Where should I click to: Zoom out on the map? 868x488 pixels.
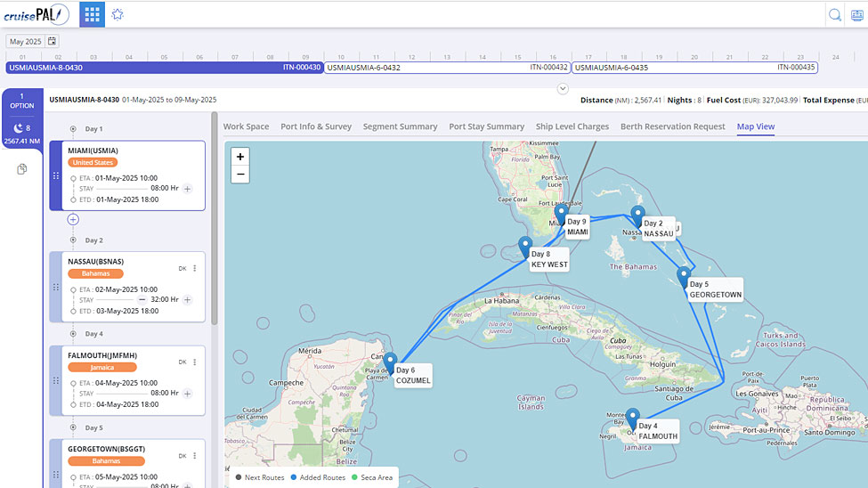click(240, 175)
